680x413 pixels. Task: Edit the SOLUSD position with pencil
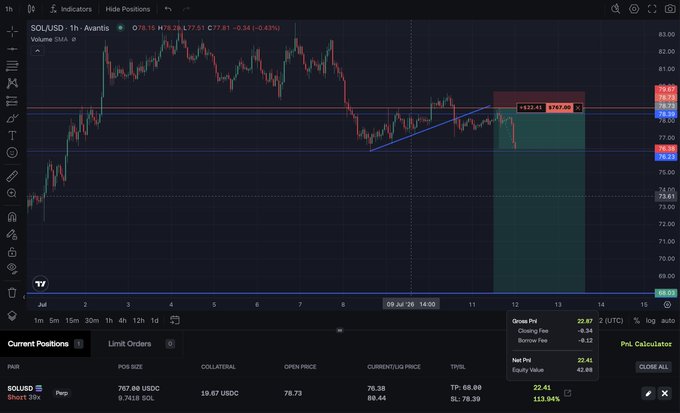pyautogui.click(x=648, y=393)
